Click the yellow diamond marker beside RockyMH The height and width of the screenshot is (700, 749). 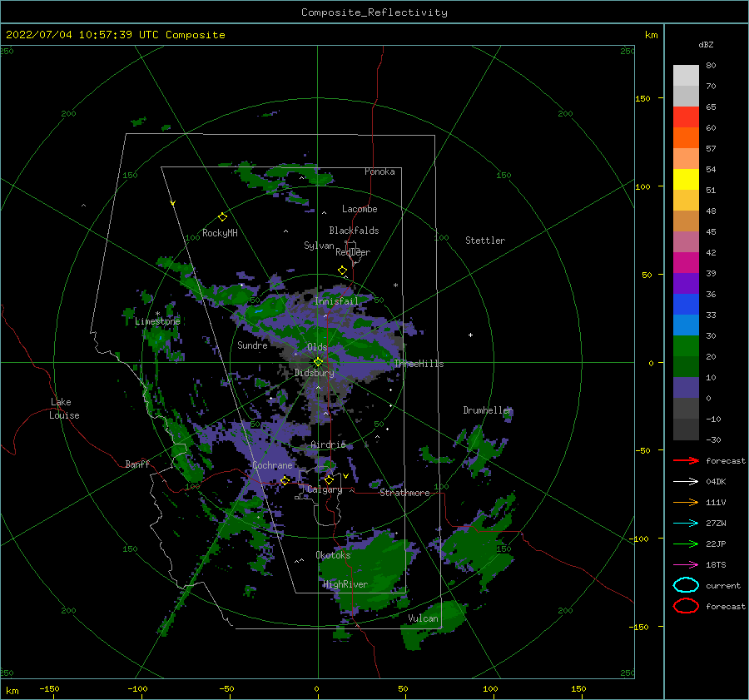222,217
